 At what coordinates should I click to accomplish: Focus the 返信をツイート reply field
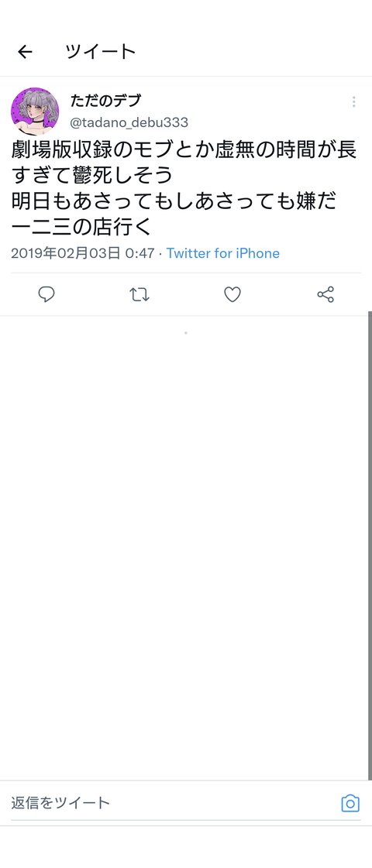click(175, 803)
